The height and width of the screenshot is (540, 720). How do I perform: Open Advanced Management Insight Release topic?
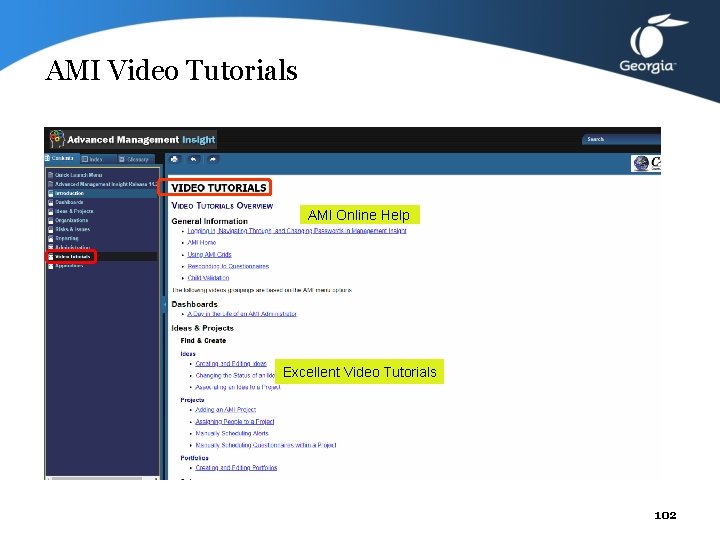tap(106, 184)
